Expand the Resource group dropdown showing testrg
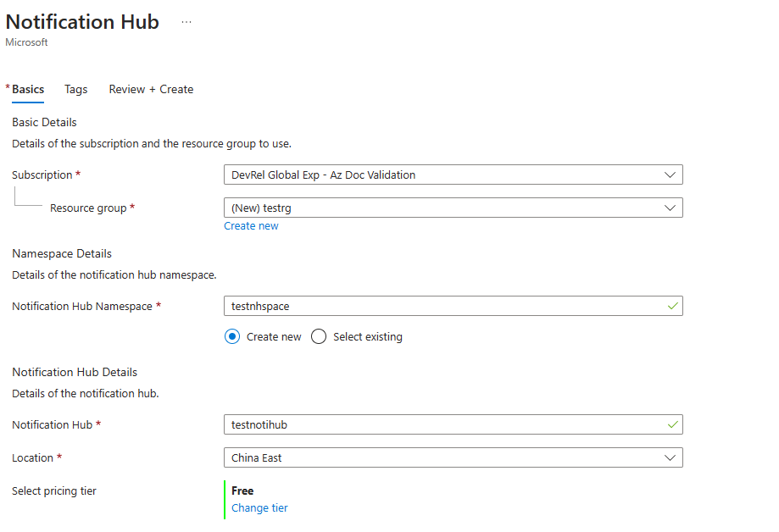Screen dimensions: 779x532 (441, 208)
